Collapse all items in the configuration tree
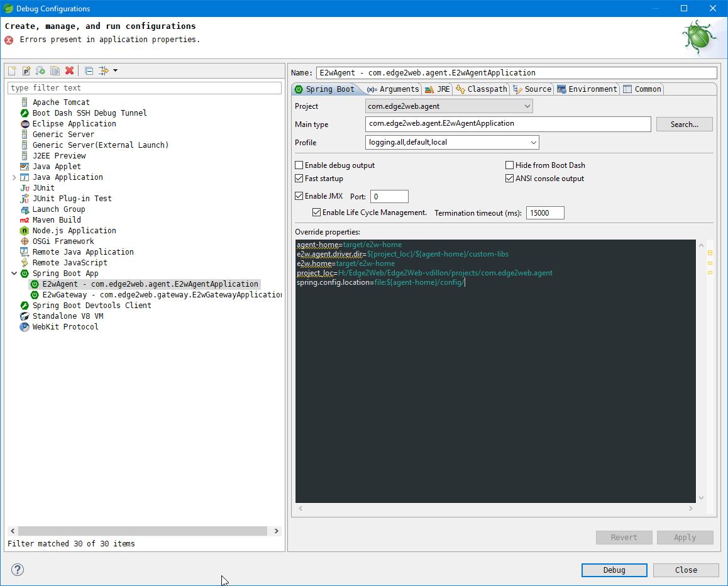The width and height of the screenshot is (728, 586). pos(88,70)
